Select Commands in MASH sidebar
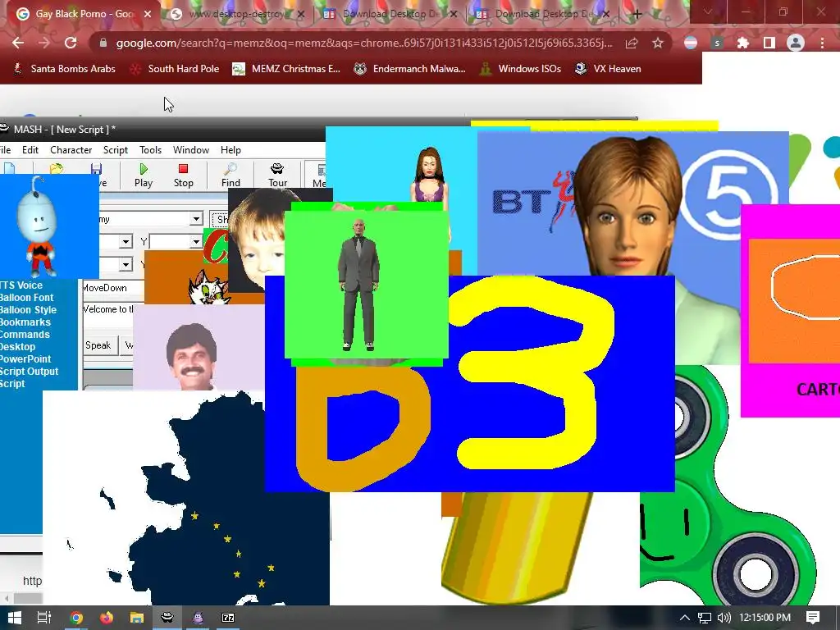This screenshot has height=630, width=840. pyautogui.click(x=25, y=335)
